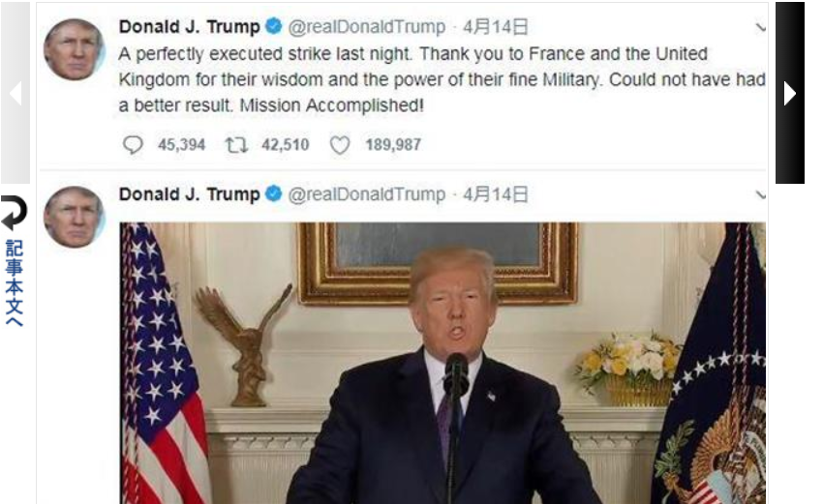Open the 4月14日 date on second tweet

(496, 194)
